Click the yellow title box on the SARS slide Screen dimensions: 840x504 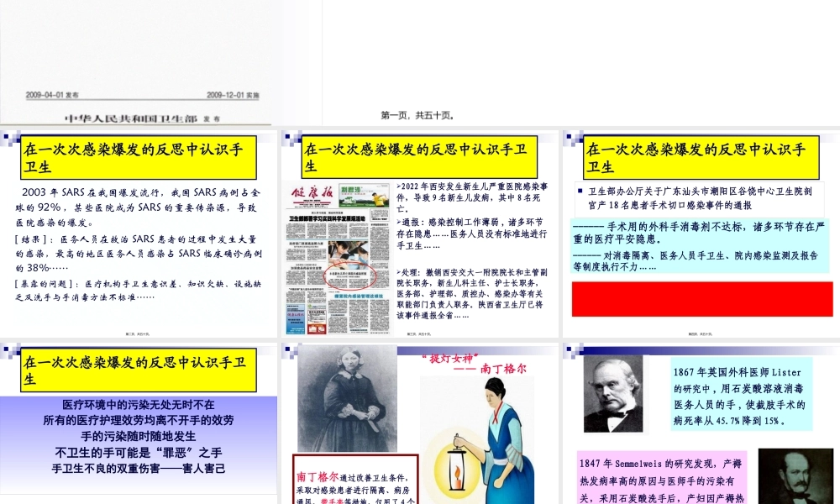[139, 159]
